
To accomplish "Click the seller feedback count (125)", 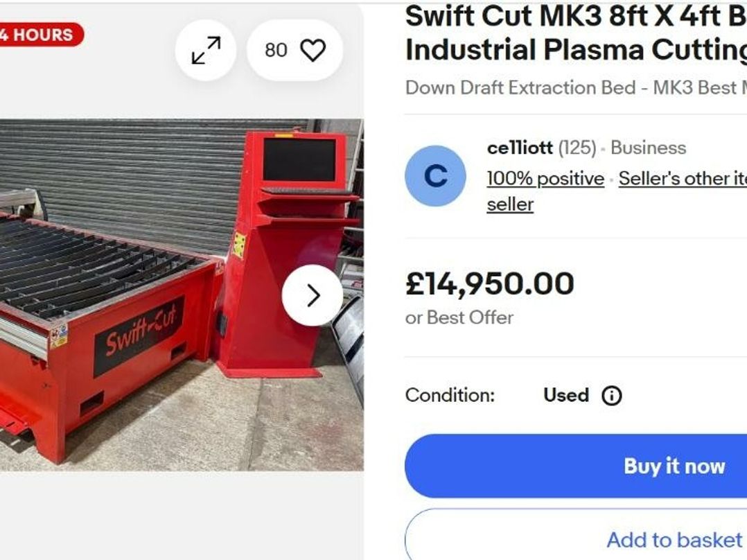I will [x=577, y=148].
